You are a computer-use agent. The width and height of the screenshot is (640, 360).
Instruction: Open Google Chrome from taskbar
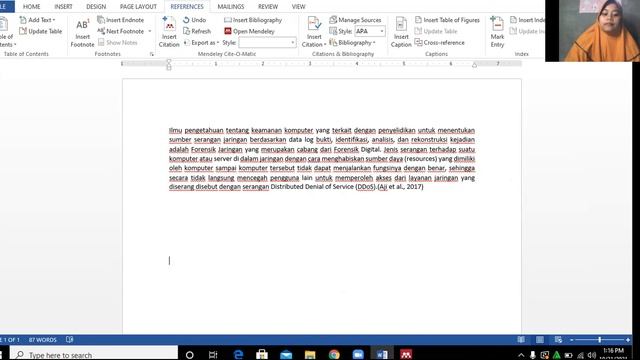coord(334,354)
